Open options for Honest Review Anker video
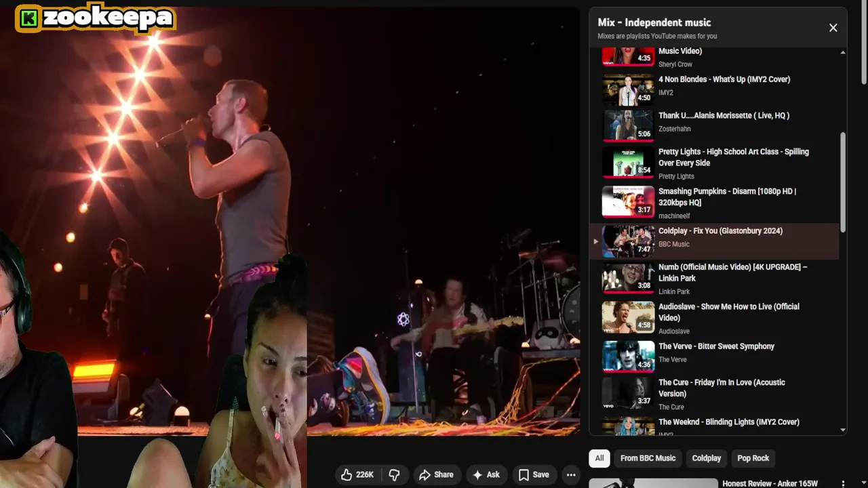Image resolution: width=868 pixels, height=488 pixels. 843,484
